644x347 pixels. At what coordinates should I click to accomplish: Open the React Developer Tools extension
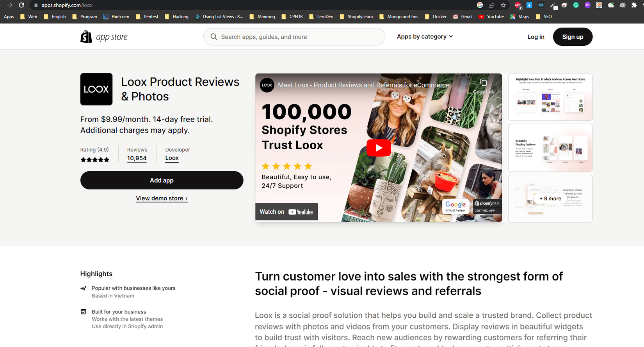[541, 5]
